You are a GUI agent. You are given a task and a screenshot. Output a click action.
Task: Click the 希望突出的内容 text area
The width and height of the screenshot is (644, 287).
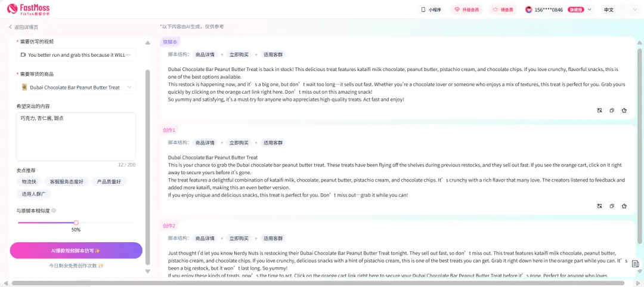pyautogui.click(x=76, y=137)
